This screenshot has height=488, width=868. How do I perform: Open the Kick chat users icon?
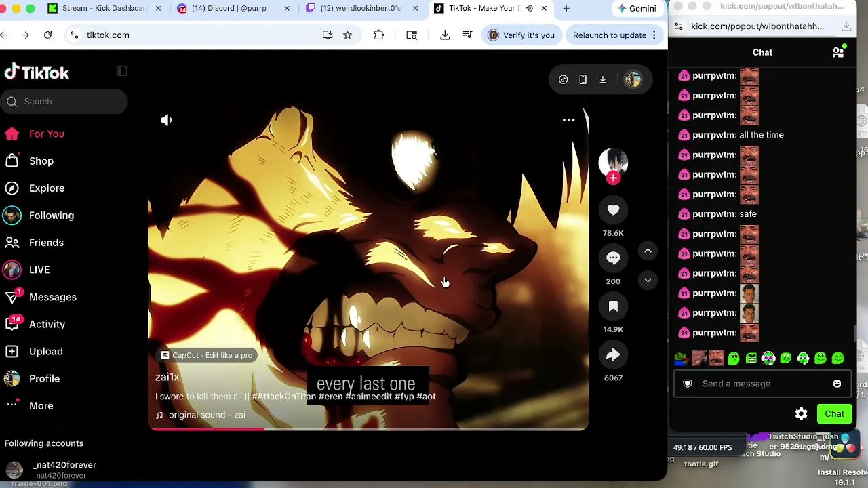point(839,52)
